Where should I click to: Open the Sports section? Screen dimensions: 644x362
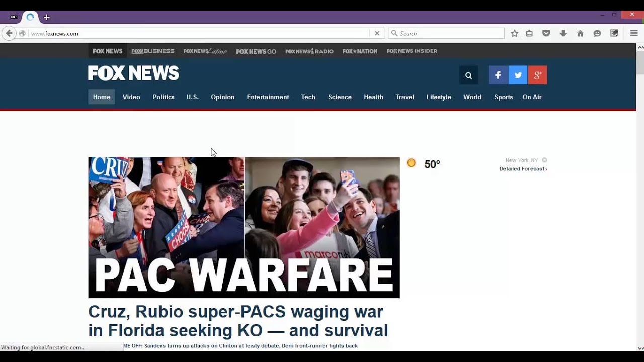(503, 97)
